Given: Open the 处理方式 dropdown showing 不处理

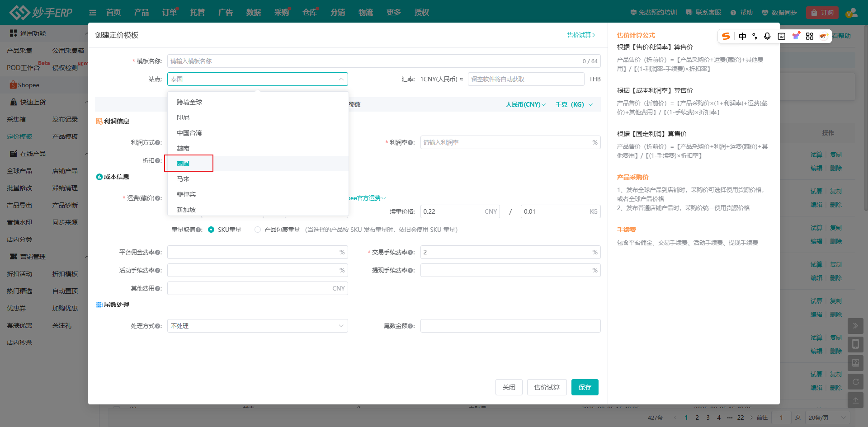Looking at the screenshot, I should point(257,326).
